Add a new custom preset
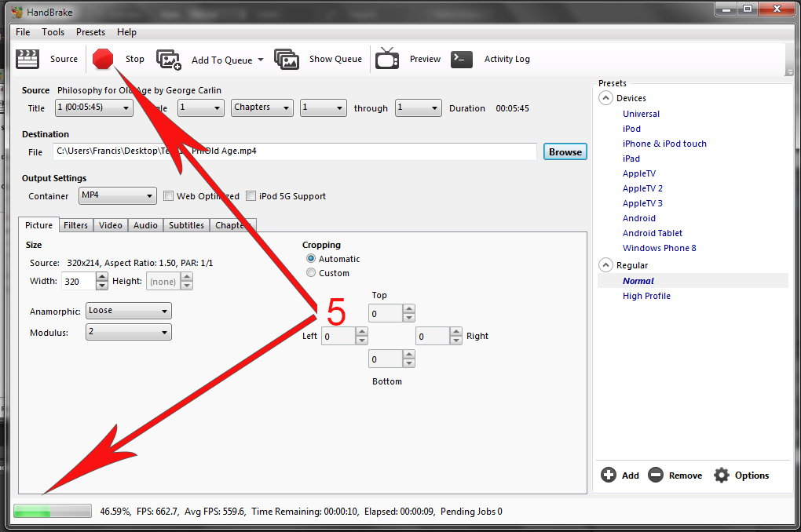The width and height of the screenshot is (801, 532). 620,475
